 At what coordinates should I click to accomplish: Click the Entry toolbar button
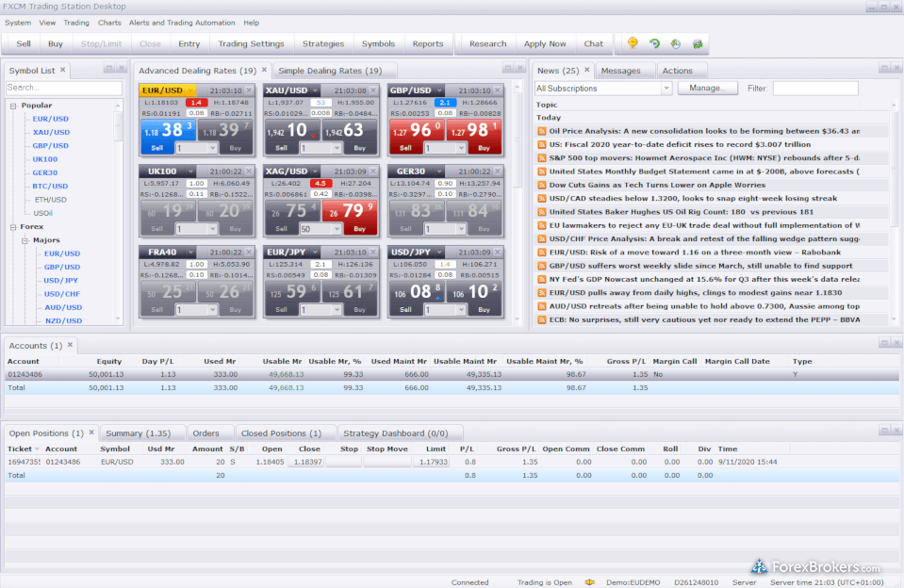coord(189,43)
